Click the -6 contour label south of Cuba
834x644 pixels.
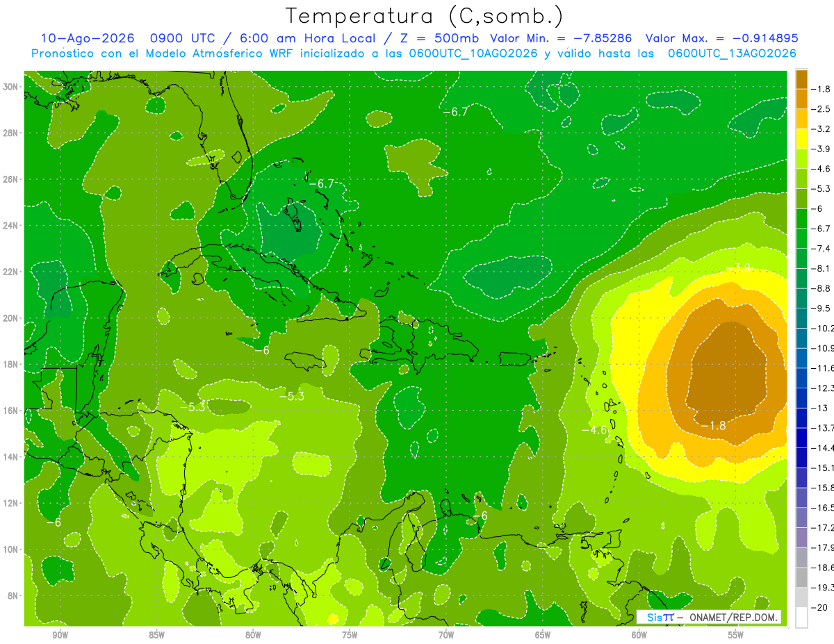(x=261, y=350)
